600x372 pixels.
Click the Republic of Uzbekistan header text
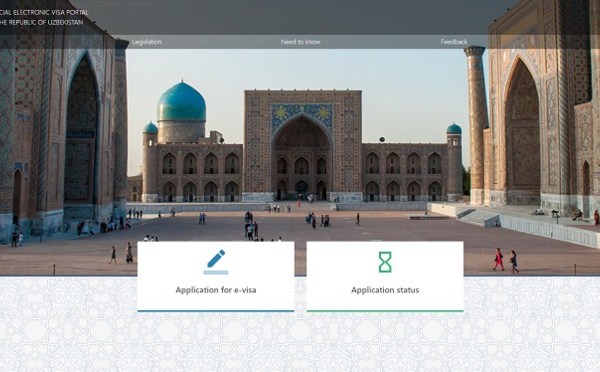click(41, 22)
